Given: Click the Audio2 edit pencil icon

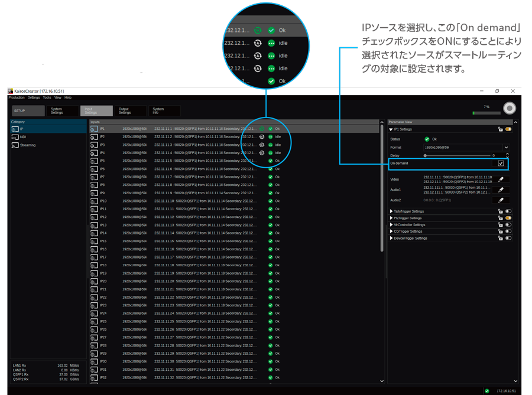Looking at the screenshot, I should [501, 200].
